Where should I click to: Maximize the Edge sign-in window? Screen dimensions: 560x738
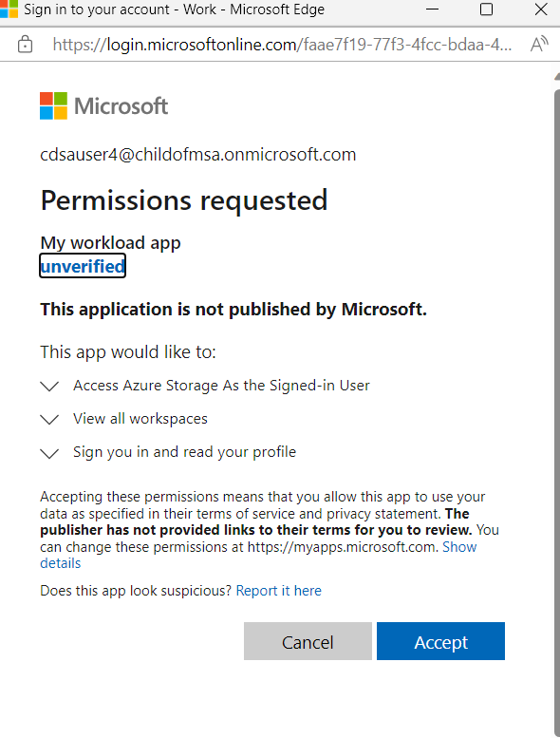(486, 9)
